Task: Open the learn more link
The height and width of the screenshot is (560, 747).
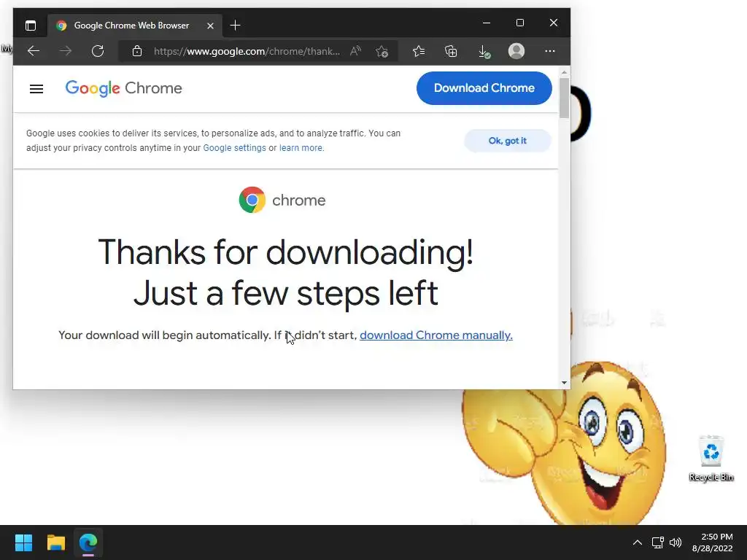Action: (x=301, y=148)
